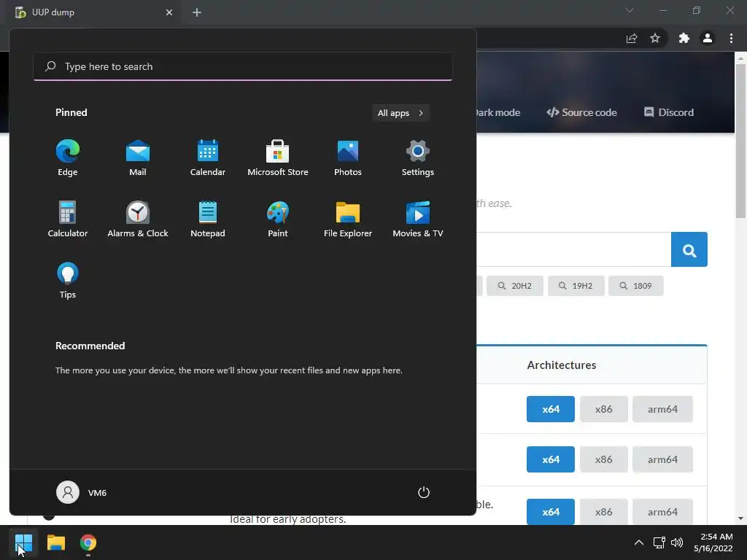Open Chrome three-dot menu
Screen dimensions: 747x560
(x=731, y=38)
